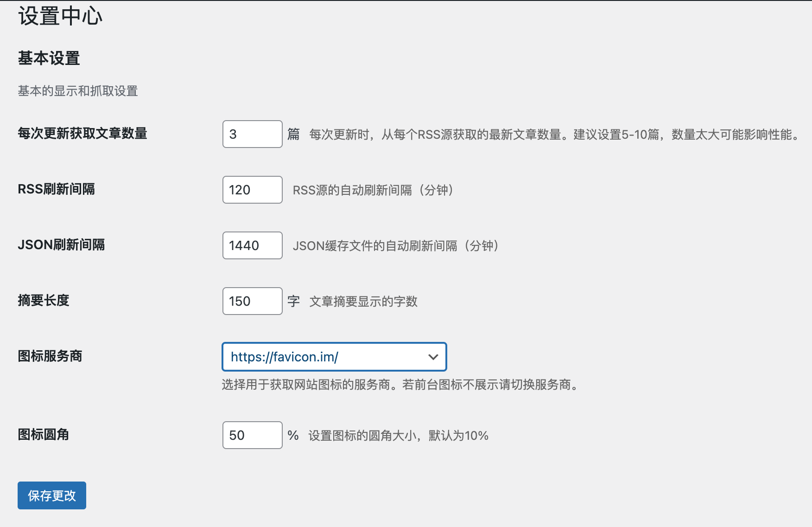Click the 图标圆角 label
Image resolution: width=812 pixels, height=527 pixels.
44,435
